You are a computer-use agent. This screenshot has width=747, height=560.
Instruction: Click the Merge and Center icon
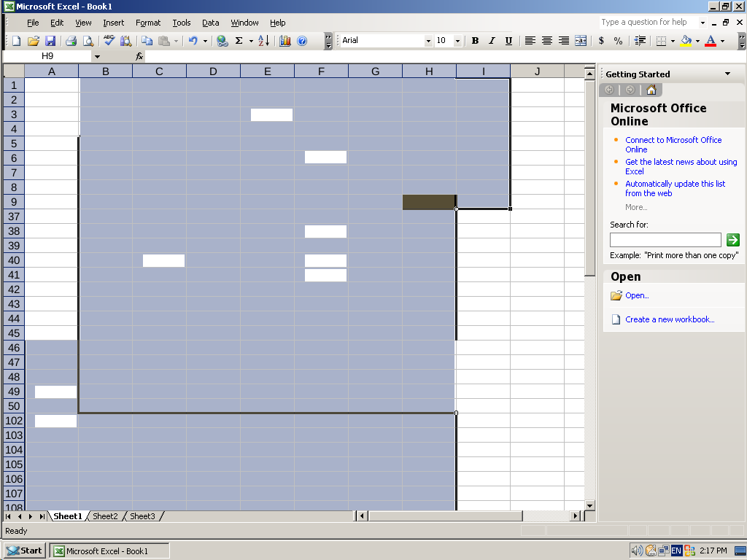(x=581, y=41)
